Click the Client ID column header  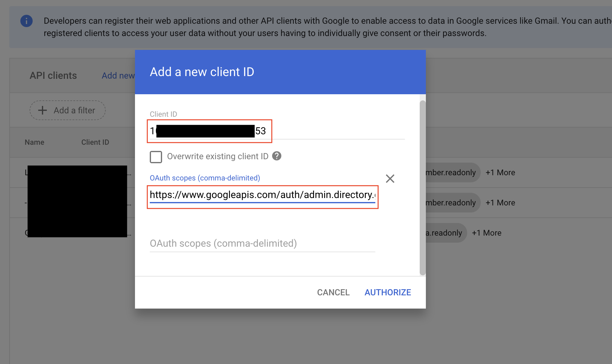pos(95,142)
